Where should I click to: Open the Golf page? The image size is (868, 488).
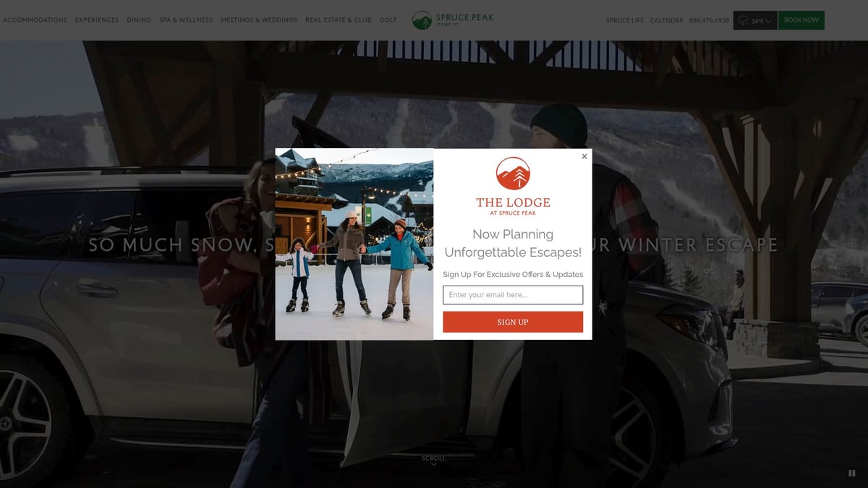388,20
